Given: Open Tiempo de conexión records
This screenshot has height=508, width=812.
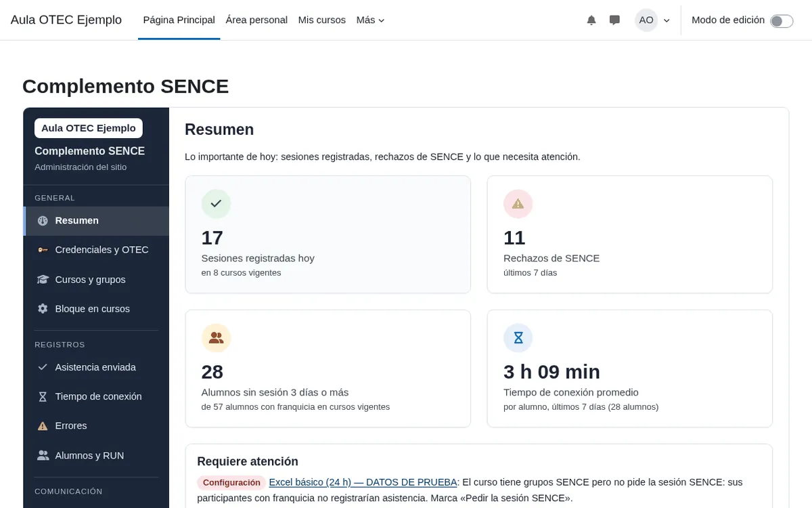Looking at the screenshot, I should click(96, 397).
